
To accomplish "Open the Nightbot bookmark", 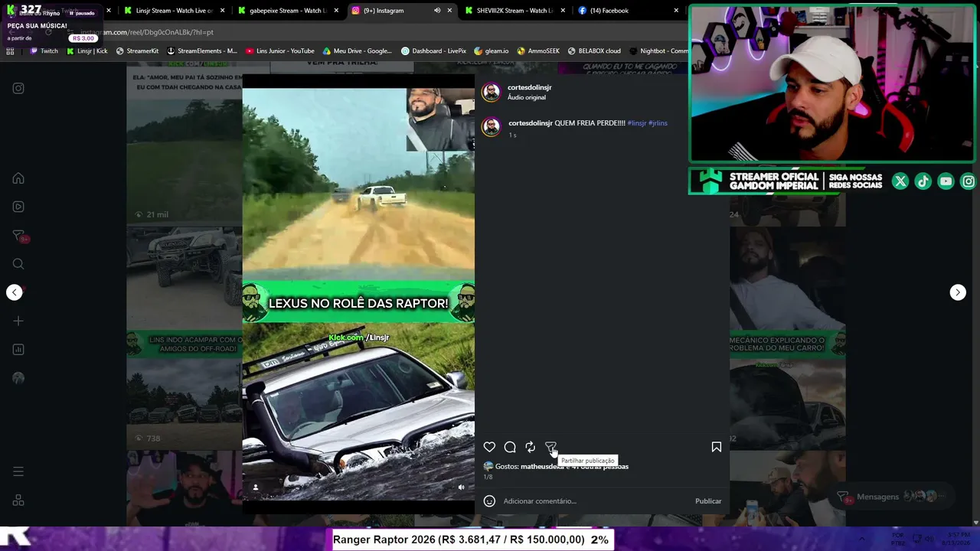I will [x=658, y=51].
